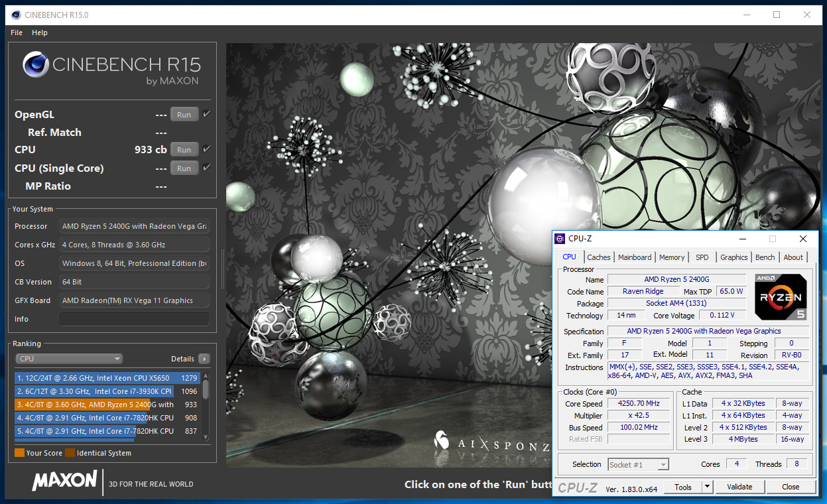
Task: Open the Tools dropdown arrow in CPU-Z
Action: click(708, 487)
